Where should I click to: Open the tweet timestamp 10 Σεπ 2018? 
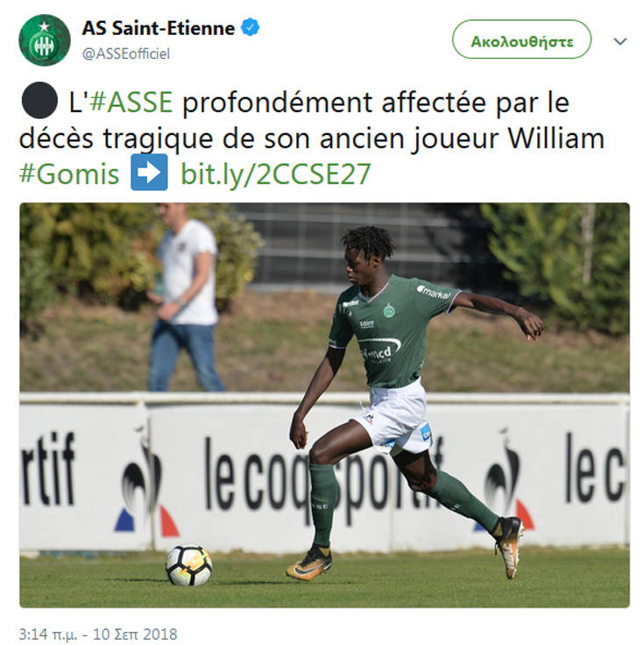pos(98,634)
